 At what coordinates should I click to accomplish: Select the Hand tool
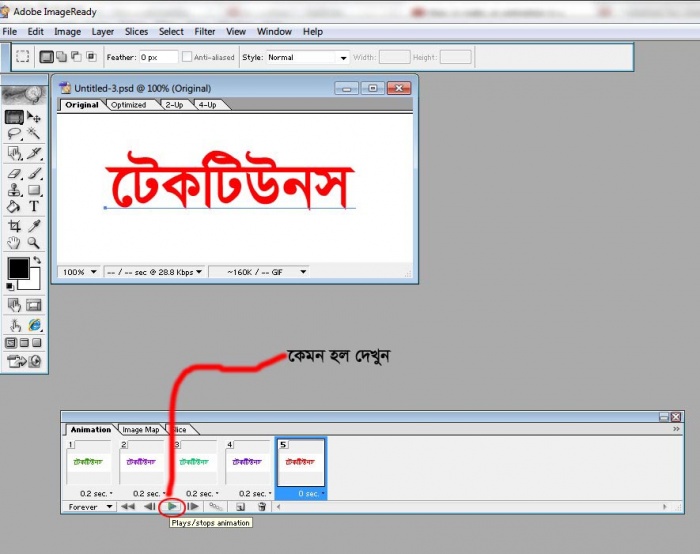14,243
